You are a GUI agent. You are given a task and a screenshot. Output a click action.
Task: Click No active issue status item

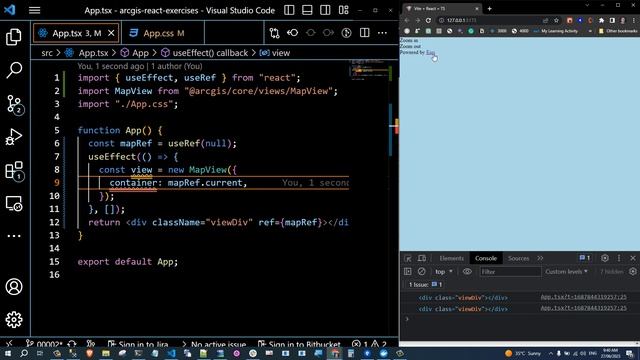213,344
